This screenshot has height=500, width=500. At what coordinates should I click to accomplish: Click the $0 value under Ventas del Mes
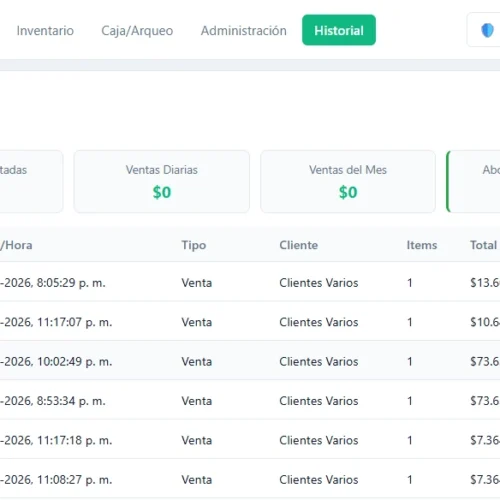point(348,192)
